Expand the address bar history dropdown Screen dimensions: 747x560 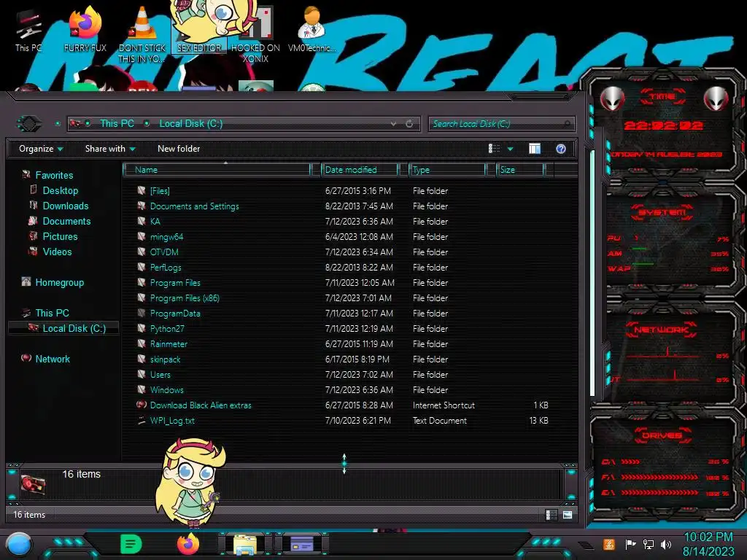(x=393, y=124)
